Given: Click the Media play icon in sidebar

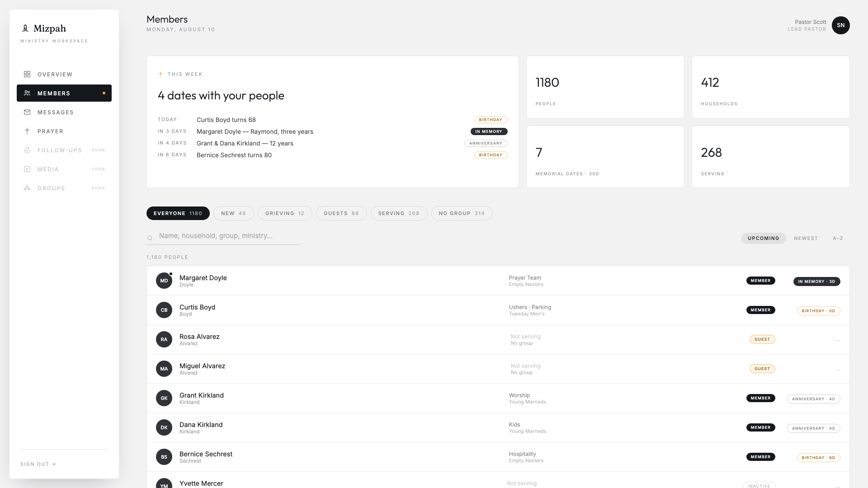Looking at the screenshot, I should click(27, 169).
